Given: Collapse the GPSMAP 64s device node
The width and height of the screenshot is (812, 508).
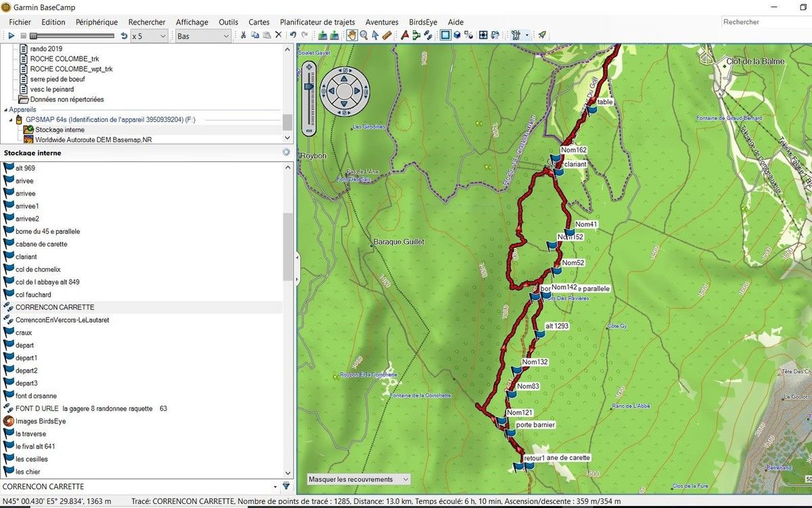Looking at the screenshot, I should (12, 120).
